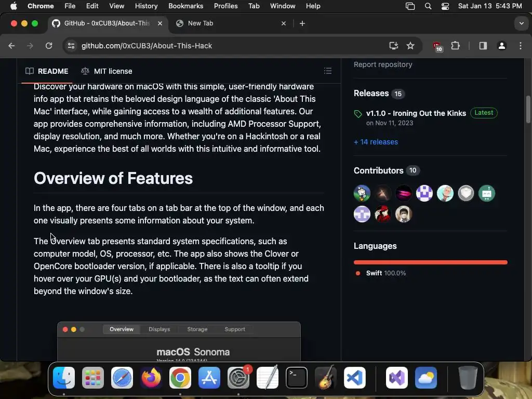Open Control Center in menu bar

pos(445,6)
